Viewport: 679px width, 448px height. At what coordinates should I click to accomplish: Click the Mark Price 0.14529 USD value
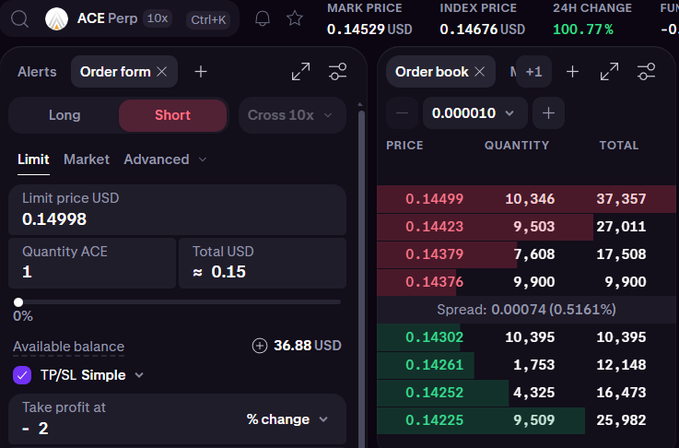[369, 29]
